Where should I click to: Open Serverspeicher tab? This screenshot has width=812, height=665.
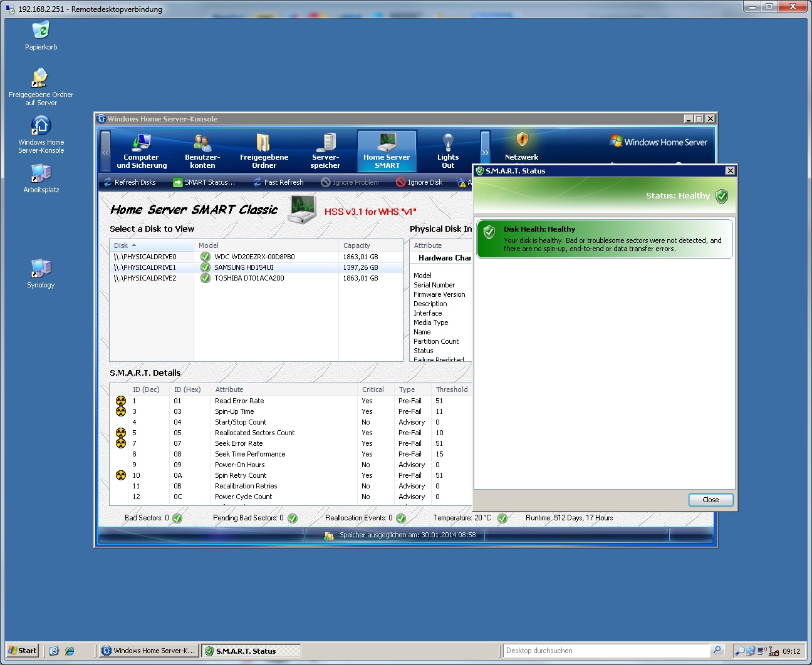[x=325, y=151]
